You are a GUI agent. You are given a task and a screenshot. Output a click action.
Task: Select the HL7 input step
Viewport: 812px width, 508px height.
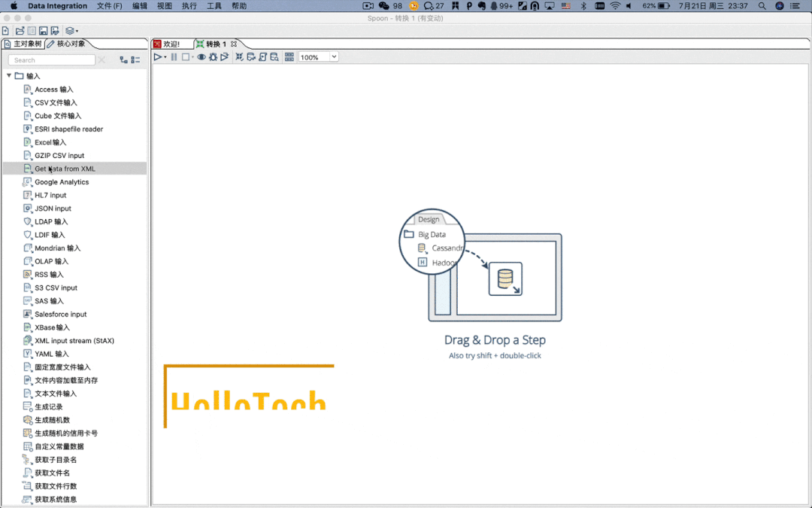(50, 195)
